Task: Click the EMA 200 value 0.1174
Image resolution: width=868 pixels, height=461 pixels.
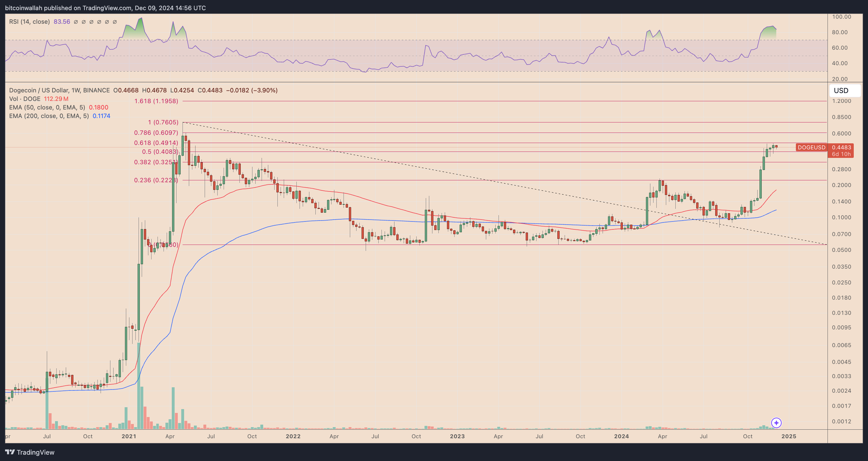Action: coord(102,116)
